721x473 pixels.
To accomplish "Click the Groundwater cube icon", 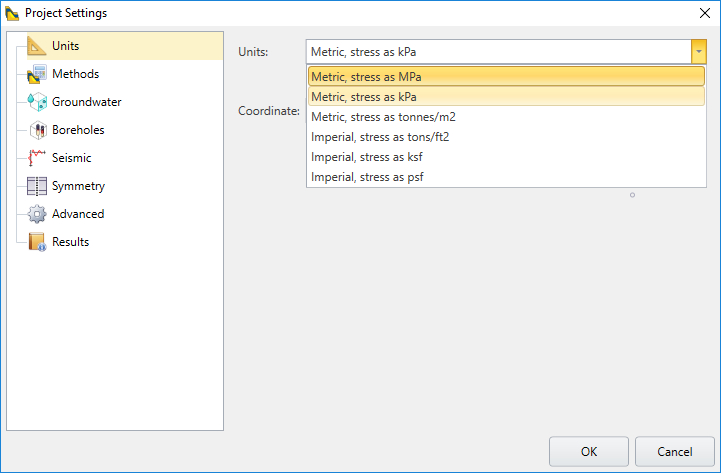I will click(37, 102).
